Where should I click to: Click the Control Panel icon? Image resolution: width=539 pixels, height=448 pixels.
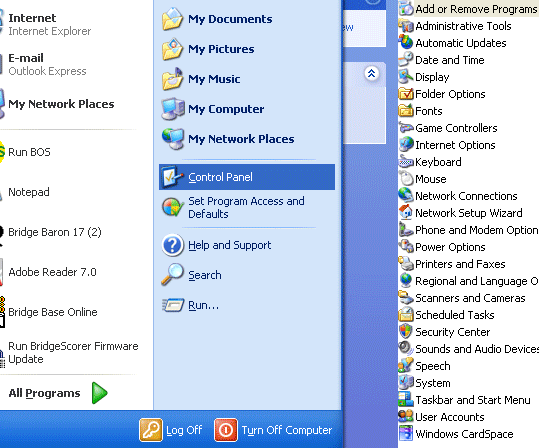[x=173, y=177]
